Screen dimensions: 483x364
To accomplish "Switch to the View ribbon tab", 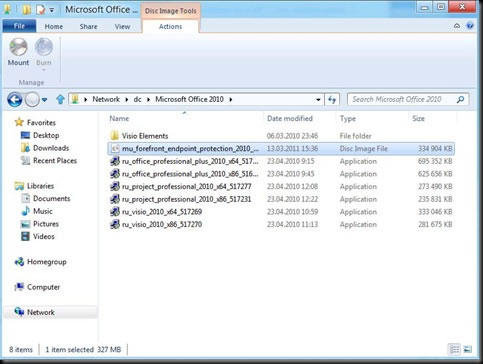I will pyautogui.click(x=122, y=27).
